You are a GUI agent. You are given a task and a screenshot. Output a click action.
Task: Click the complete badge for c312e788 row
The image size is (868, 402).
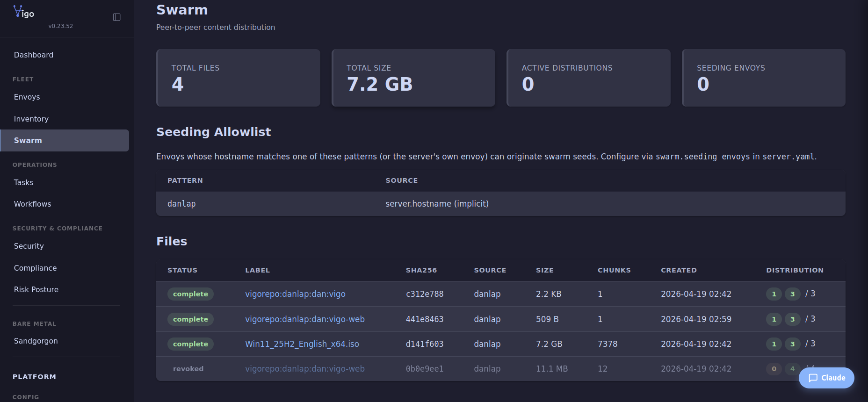point(190,294)
